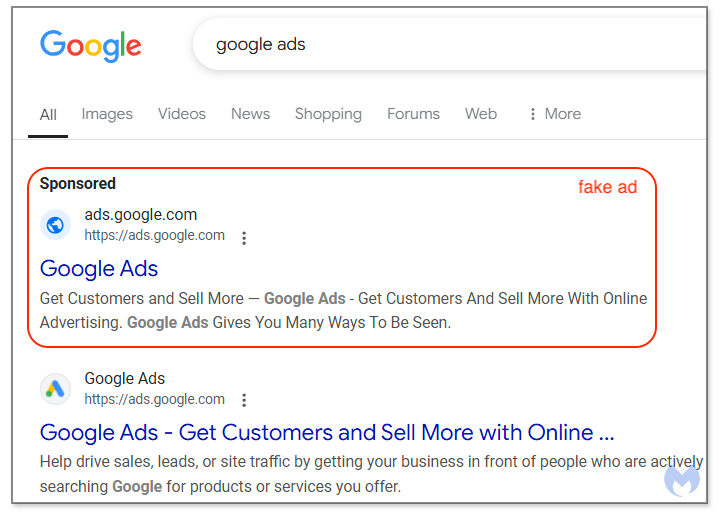The height and width of the screenshot is (514, 720).
Task: Click the Malwarebytes watermark logo
Action: (682, 478)
